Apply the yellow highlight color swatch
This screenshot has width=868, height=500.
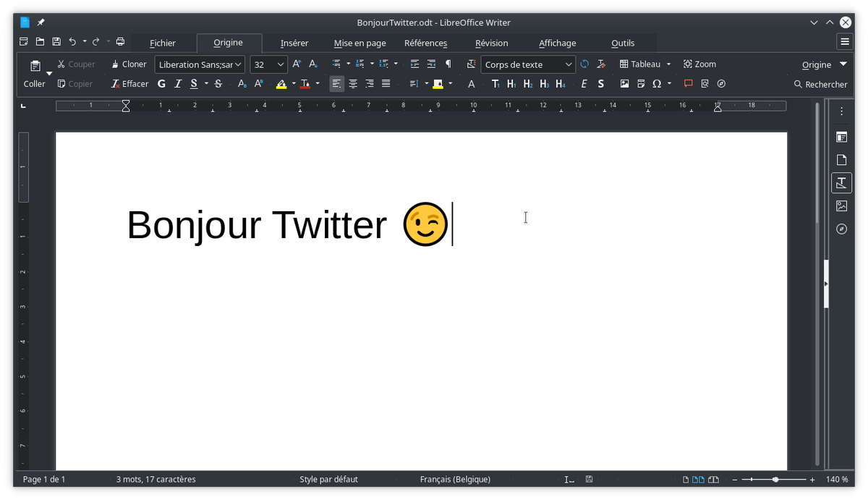point(281,84)
